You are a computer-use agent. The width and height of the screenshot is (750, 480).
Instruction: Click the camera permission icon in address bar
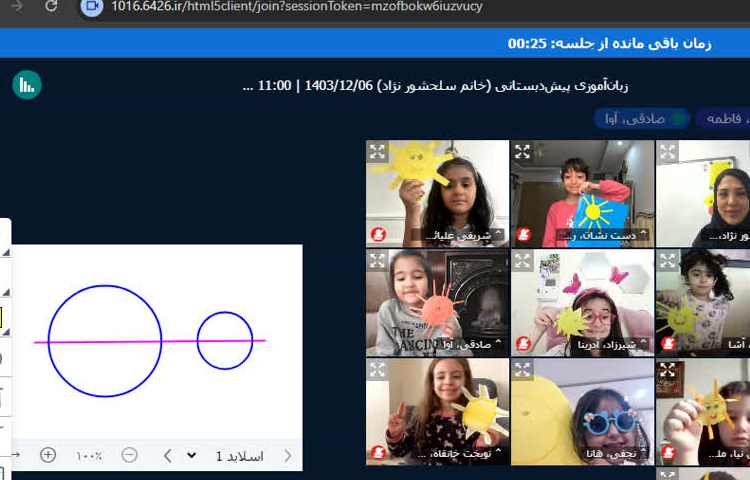[92, 6]
